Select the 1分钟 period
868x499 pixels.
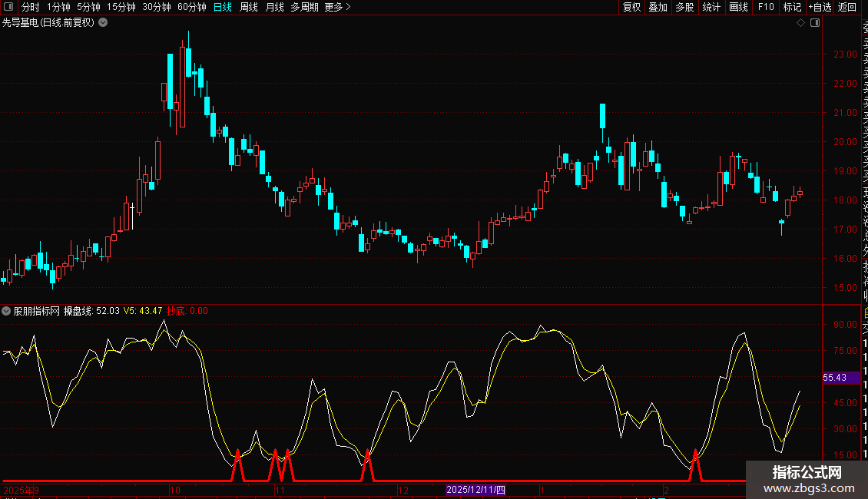58,7
